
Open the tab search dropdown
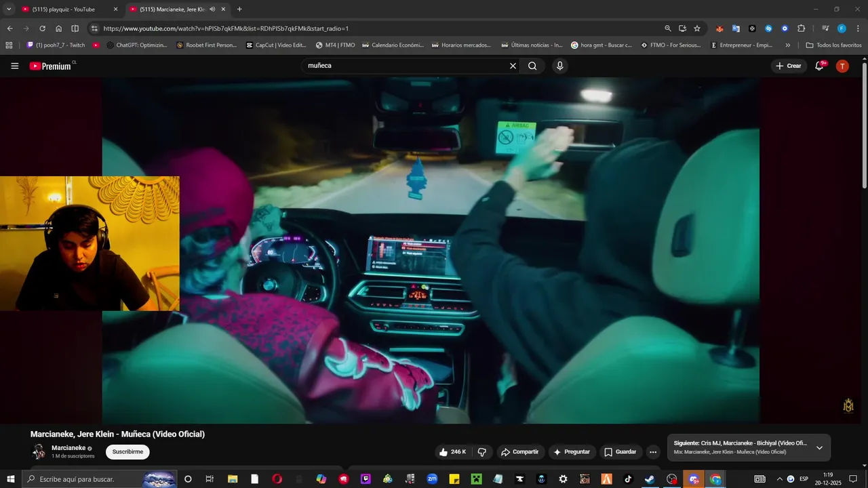tap(9, 9)
